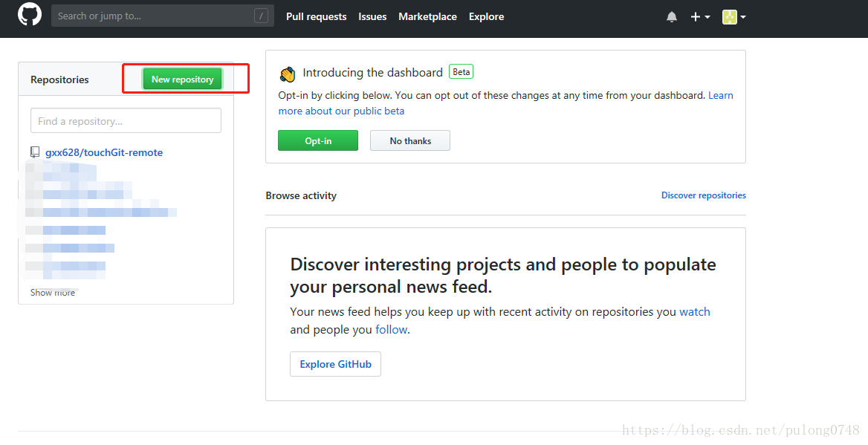Open Issues page
This screenshot has width=868, height=445.
coord(372,16)
